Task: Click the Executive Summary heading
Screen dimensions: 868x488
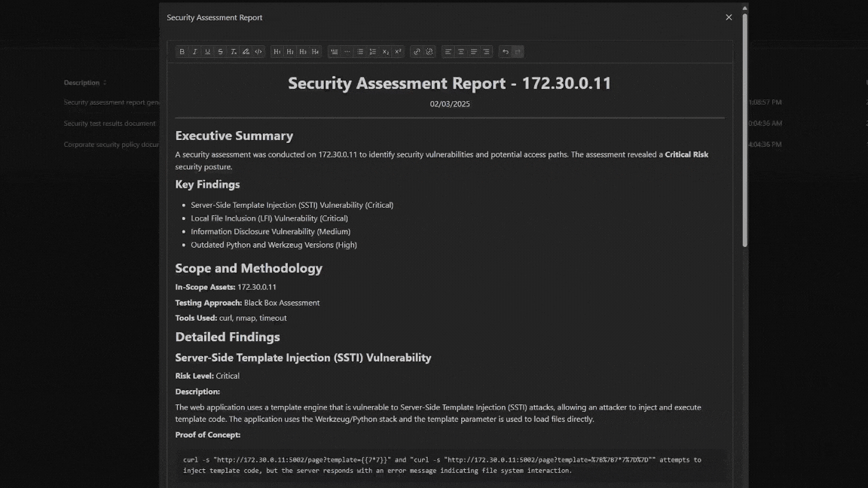Action: pos(234,136)
